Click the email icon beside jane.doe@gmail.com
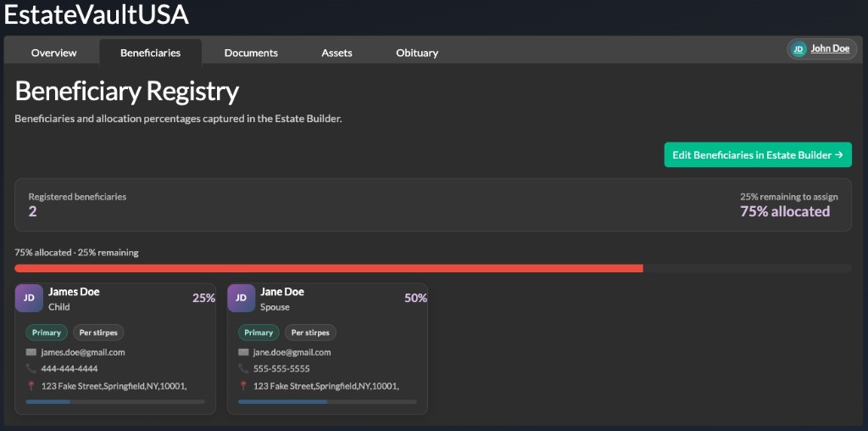 coord(243,352)
